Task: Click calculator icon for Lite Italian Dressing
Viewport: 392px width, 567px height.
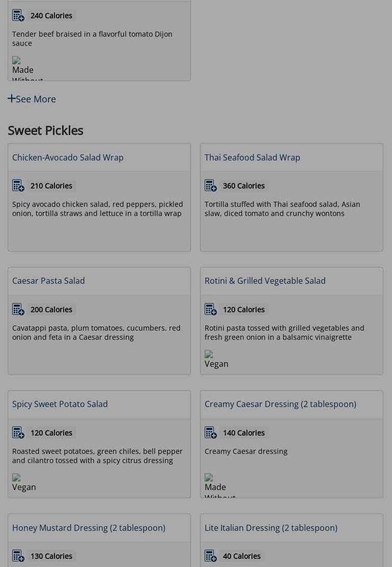Action: 211,556
